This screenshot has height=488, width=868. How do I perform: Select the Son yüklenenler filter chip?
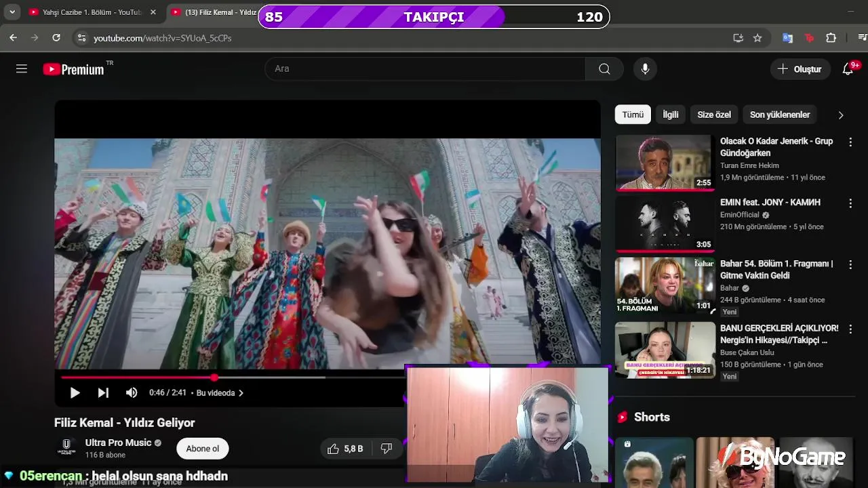(780, 115)
